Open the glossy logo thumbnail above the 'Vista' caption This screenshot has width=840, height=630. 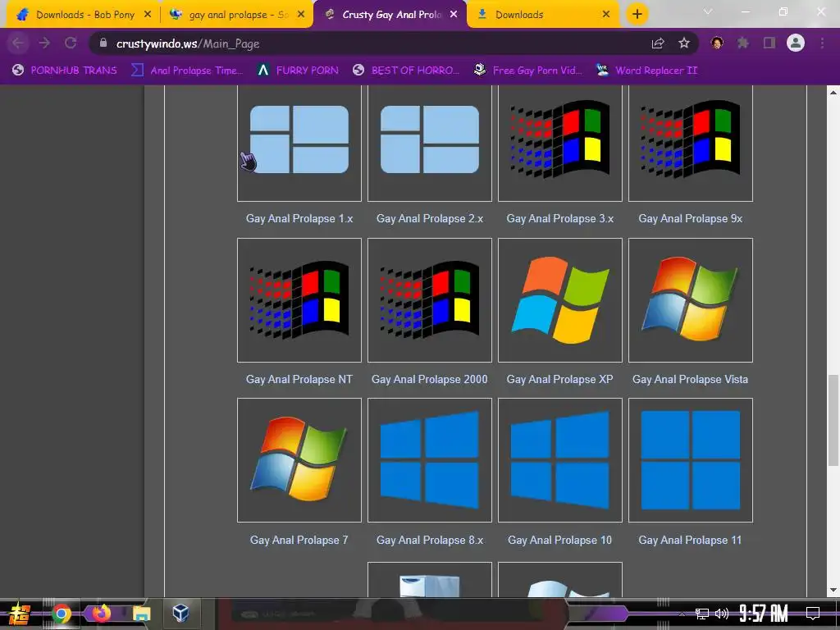(691, 300)
